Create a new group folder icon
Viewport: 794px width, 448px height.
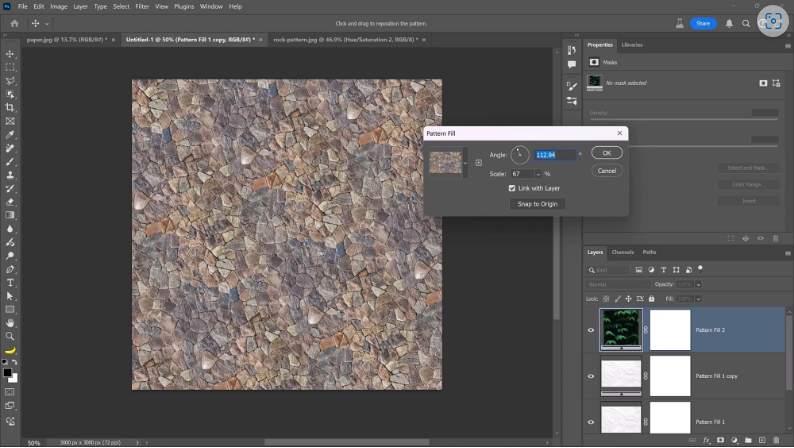tap(748, 440)
